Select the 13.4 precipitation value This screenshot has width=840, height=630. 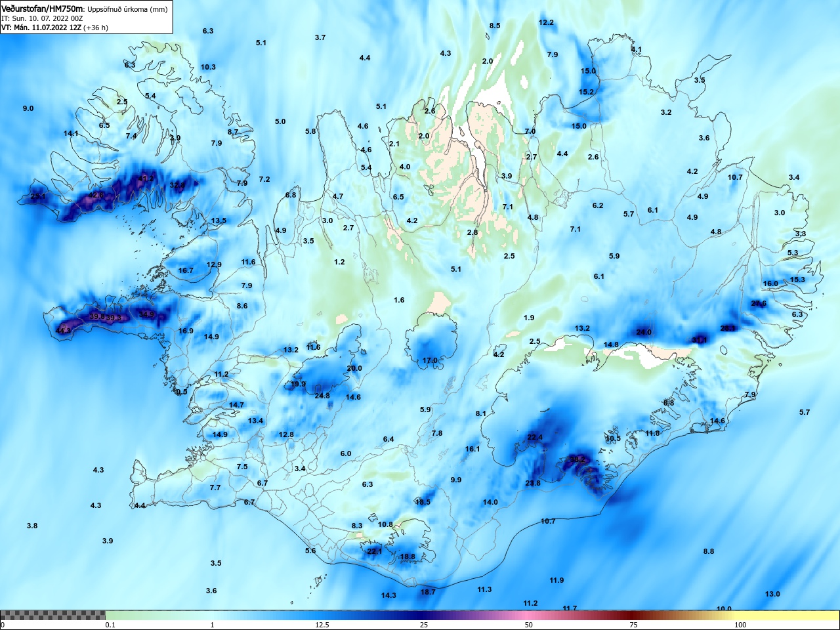(255, 421)
